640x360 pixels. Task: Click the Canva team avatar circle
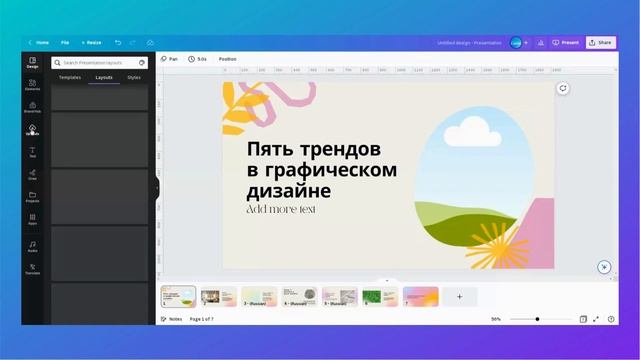[x=516, y=42]
